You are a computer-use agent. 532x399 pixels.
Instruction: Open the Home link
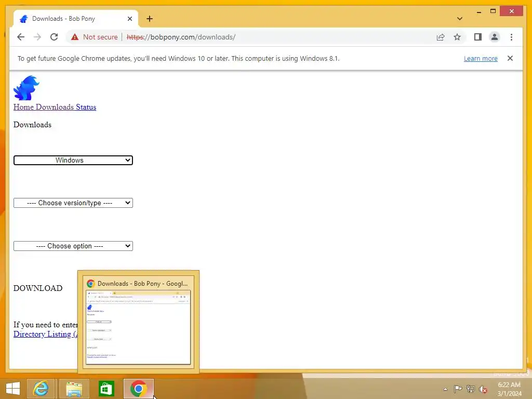23,107
